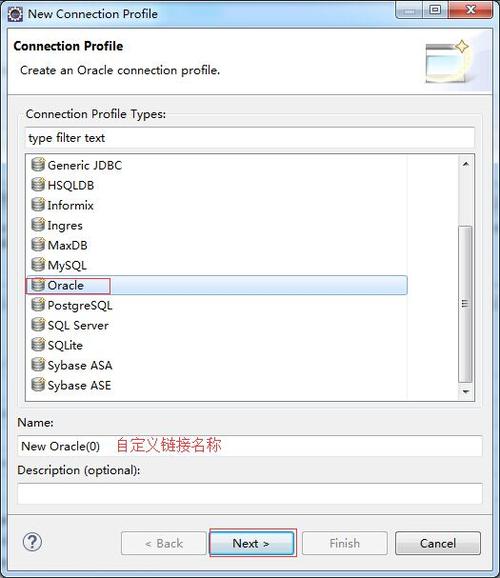Click the Informix database icon

coord(38,205)
